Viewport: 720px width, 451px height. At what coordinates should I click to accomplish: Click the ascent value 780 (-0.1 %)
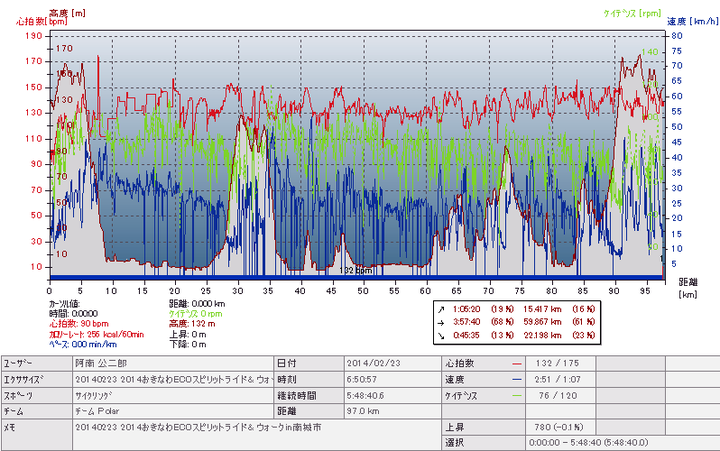pos(558,427)
